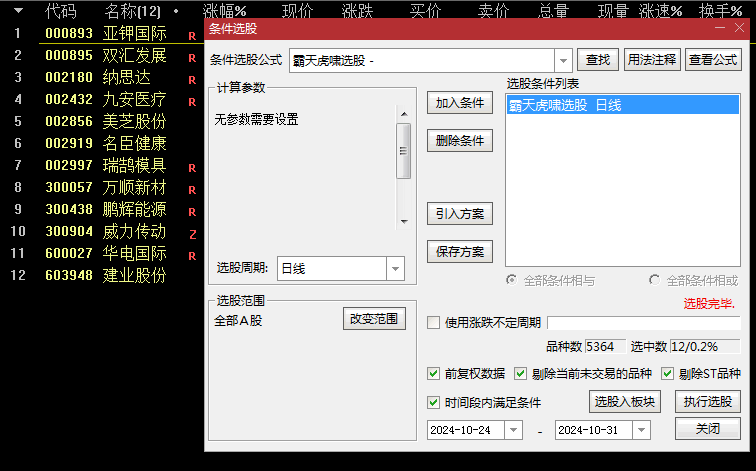
Task: Toggle 前复权数据 checkbox
Action: [433, 374]
